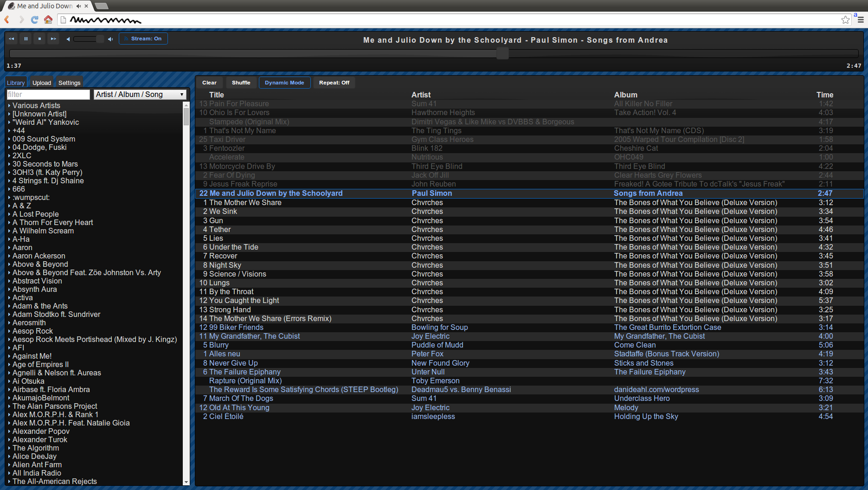Select That's Not My Name track
Screen dimensions: 868x490
click(x=529, y=130)
